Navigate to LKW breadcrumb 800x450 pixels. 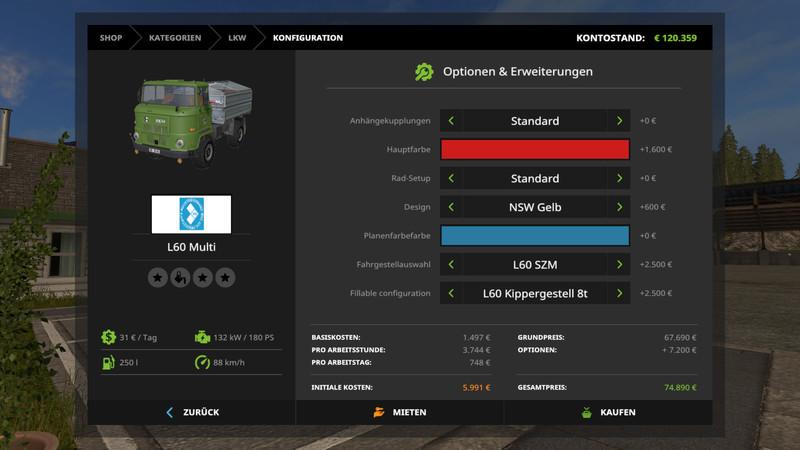pyautogui.click(x=237, y=38)
